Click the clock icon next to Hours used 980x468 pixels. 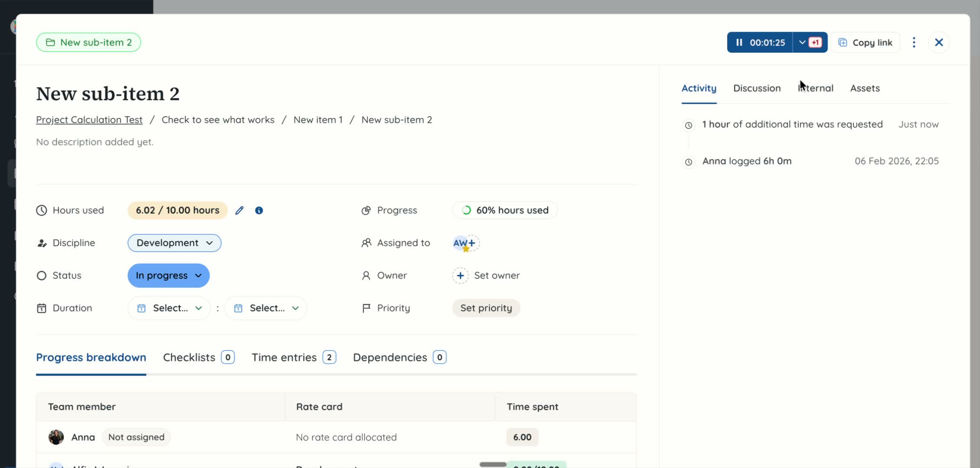(x=42, y=210)
